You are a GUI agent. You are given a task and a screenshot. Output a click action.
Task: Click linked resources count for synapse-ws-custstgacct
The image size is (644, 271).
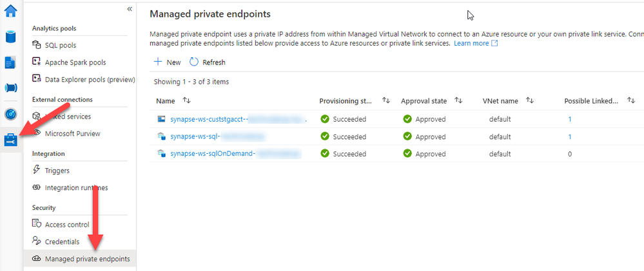570,119
